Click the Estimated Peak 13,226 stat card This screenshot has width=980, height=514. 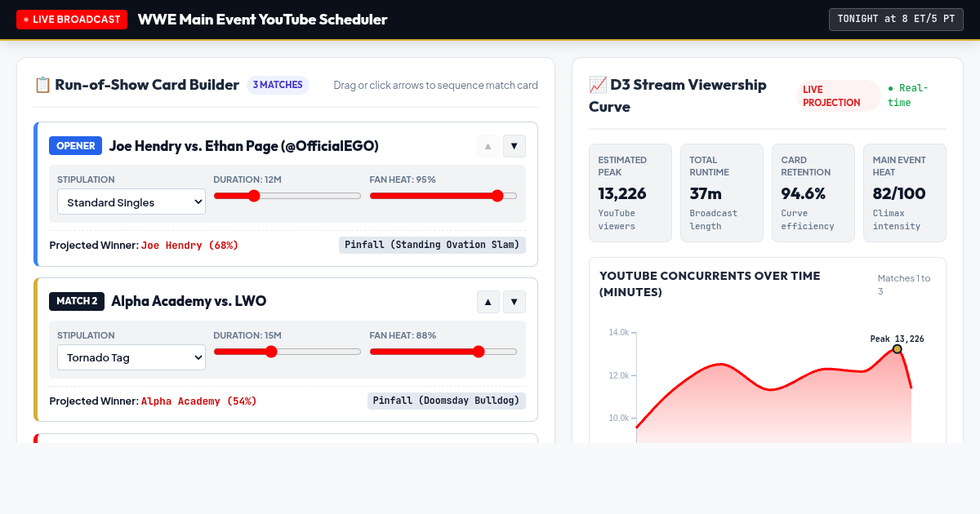click(x=630, y=193)
